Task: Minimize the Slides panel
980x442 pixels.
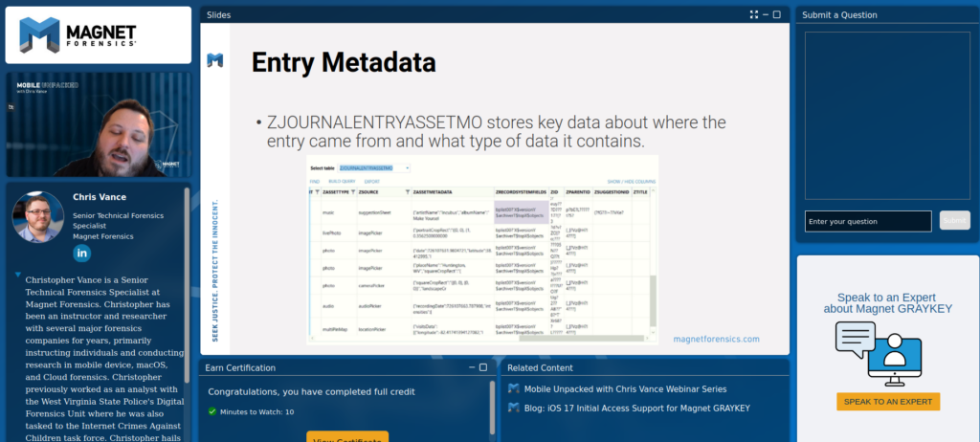Action: tap(766, 14)
